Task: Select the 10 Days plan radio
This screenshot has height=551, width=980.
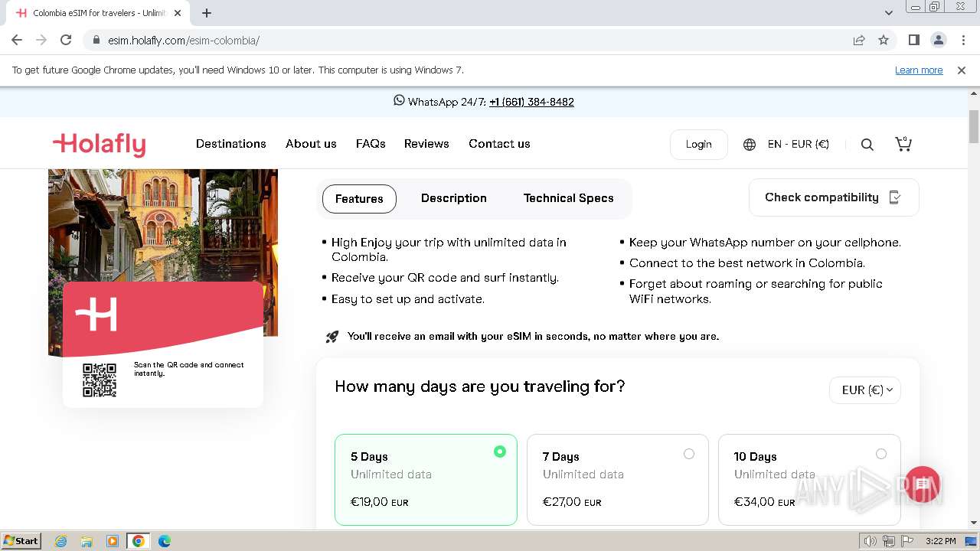Action: click(881, 454)
